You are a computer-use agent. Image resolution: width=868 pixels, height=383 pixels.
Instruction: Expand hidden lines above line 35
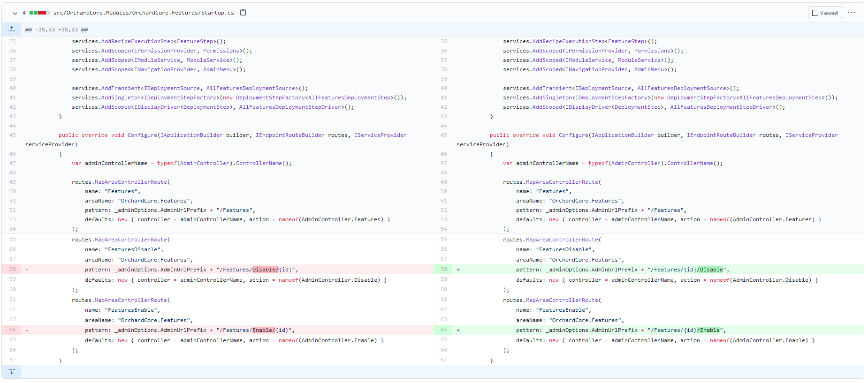click(x=12, y=30)
